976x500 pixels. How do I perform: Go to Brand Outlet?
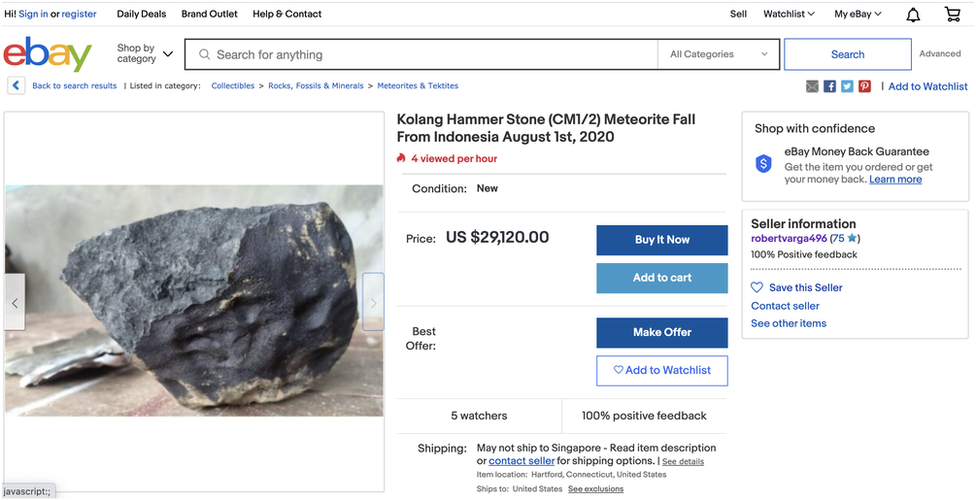pyautogui.click(x=210, y=14)
